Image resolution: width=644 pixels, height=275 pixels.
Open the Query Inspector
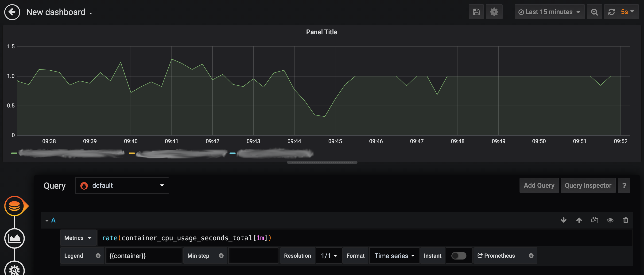pos(588,185)
